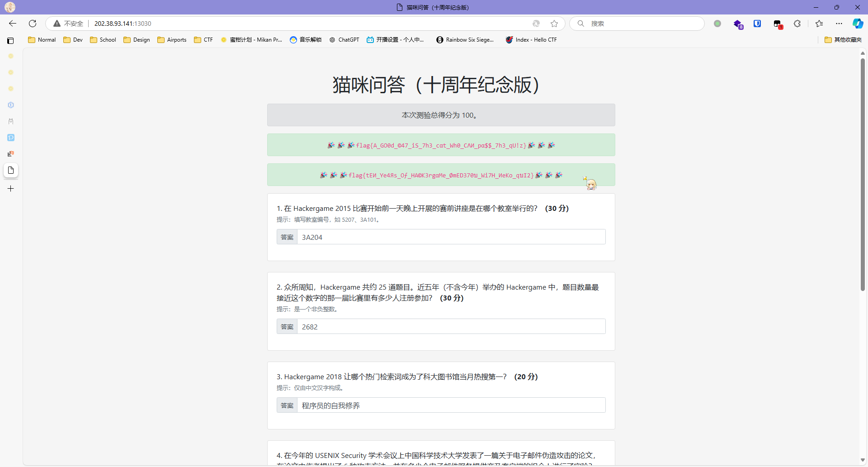Switch to the Pixiv vertical tab
The width and height of the screenshot is (868, 467).
pyautogui.click(x=11, y=138)
